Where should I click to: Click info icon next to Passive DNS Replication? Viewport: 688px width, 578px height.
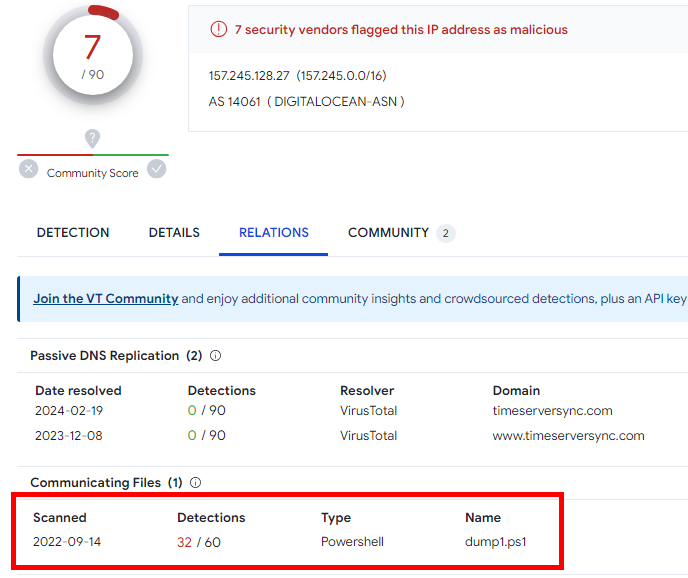[216, 356]
